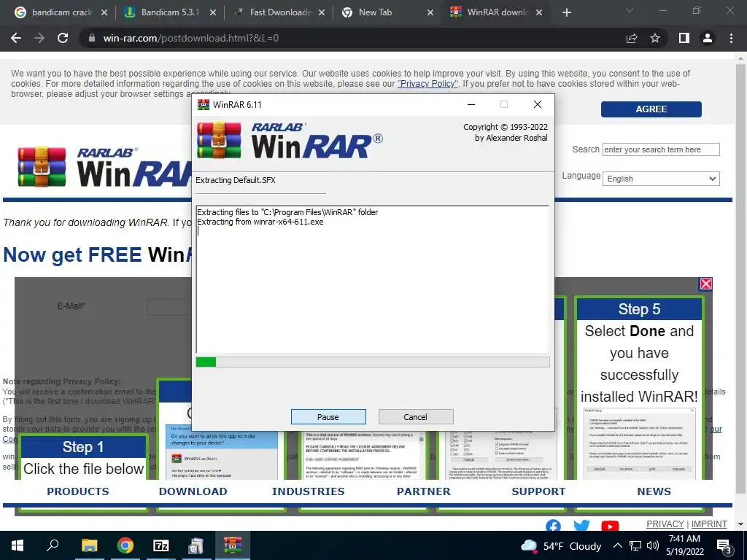Viewport: 747px width, 560px height.
Task: Minimize the WinRAR 6.11 dialog
Action: click(x=471, y=104)
